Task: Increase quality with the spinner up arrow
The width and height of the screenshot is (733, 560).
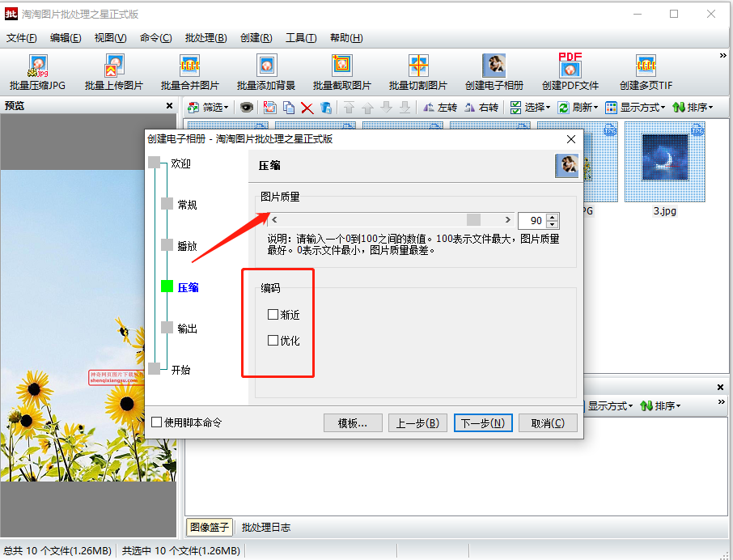Action: click(552, 218)
